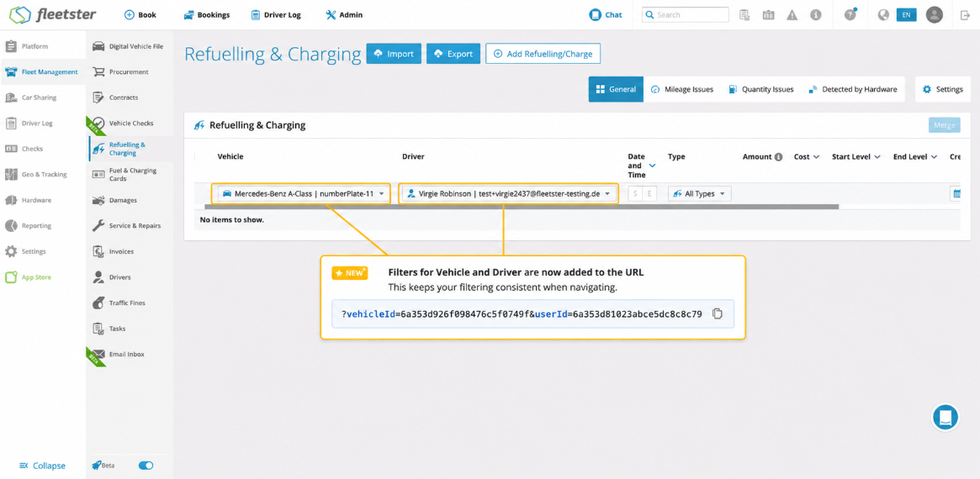Open the floating support chat bubble
Viewport: 980px width, 479px height.
point(945,417)
